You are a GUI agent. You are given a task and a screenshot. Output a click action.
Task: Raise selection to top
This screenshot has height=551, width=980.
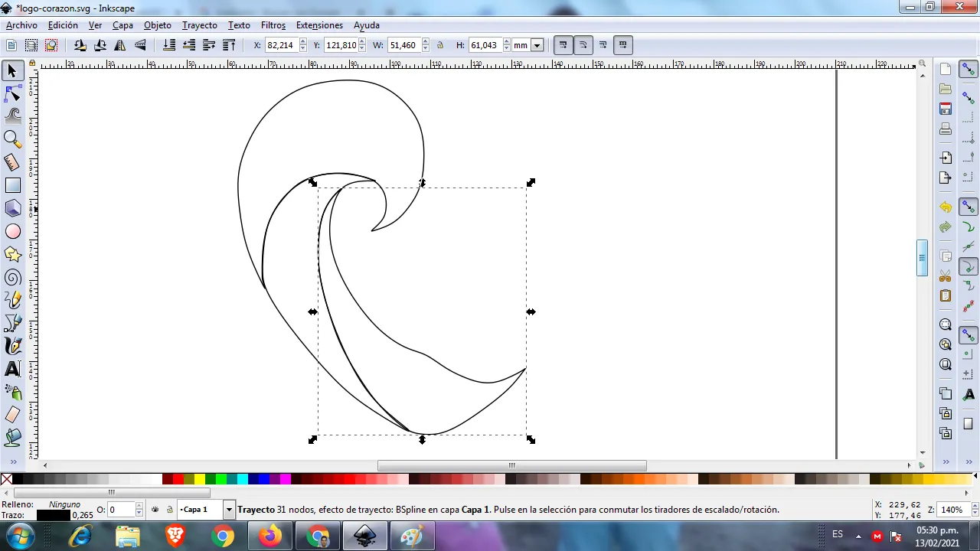(229, 45)
